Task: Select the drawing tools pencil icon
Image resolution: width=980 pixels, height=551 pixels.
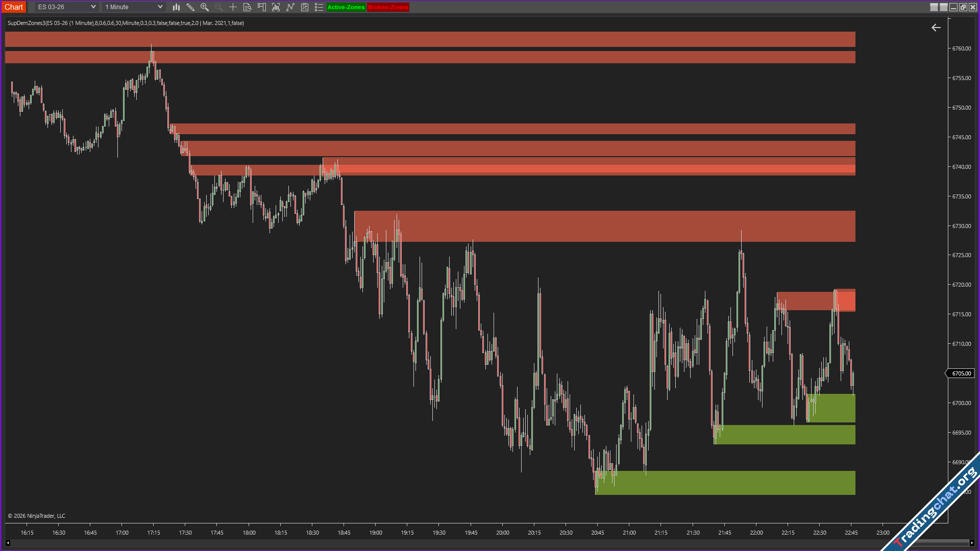Action: pos(190,7)
